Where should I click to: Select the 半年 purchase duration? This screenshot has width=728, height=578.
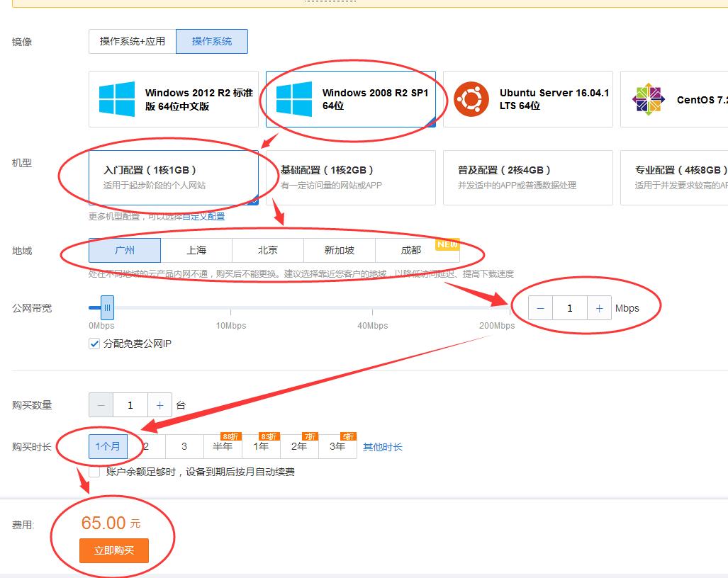pyautogui.click(x=223, y=447)
